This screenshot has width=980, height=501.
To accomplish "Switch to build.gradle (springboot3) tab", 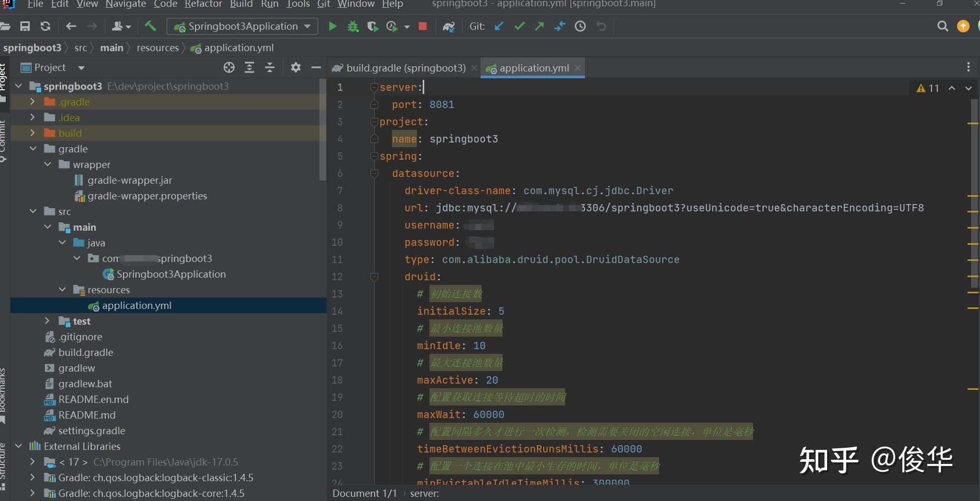I will [405, 68].
